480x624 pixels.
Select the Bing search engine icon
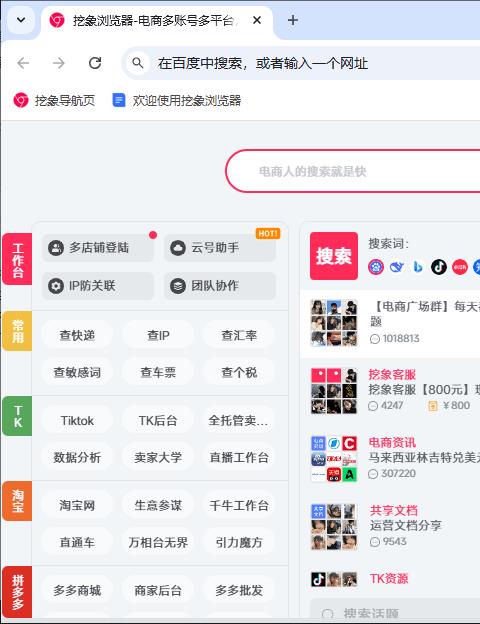(x=418, y=267)
